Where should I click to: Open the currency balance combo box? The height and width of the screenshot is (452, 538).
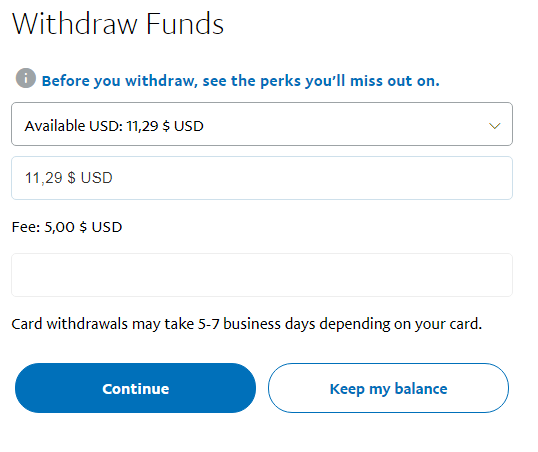pyautogui.click(x=262, y=124)
